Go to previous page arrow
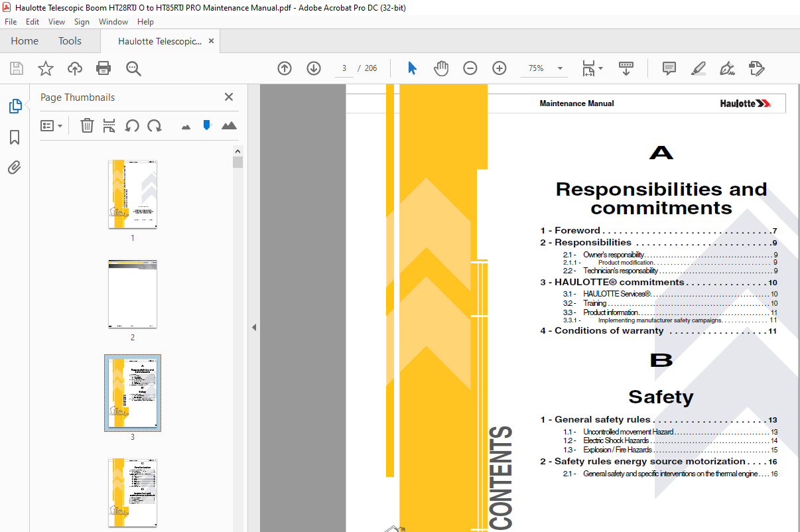The height and width of the screenshot is (532, 800). pos(285,68)
